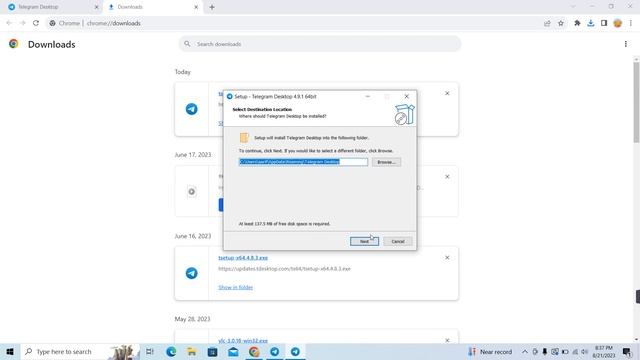Cancel the Telegram Desktop setup

pos(398,241)
